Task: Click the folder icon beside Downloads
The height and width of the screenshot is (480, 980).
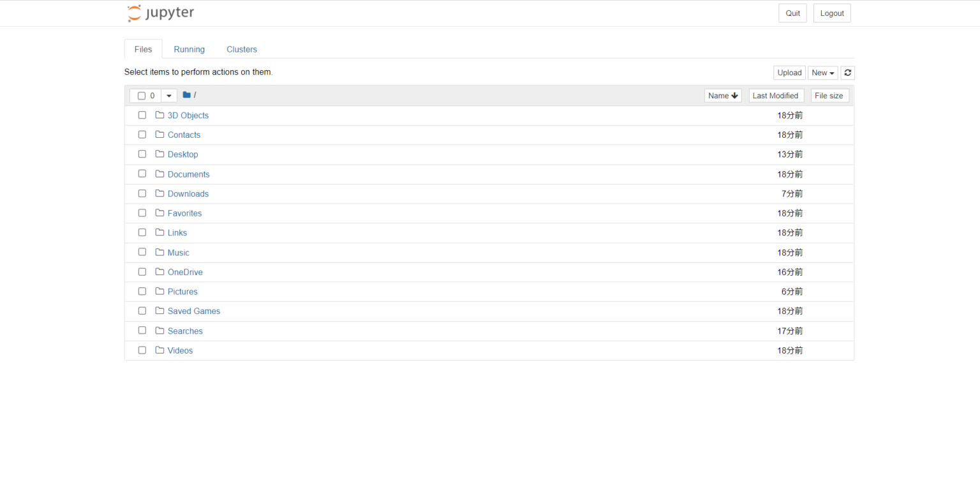Action: 160,193
